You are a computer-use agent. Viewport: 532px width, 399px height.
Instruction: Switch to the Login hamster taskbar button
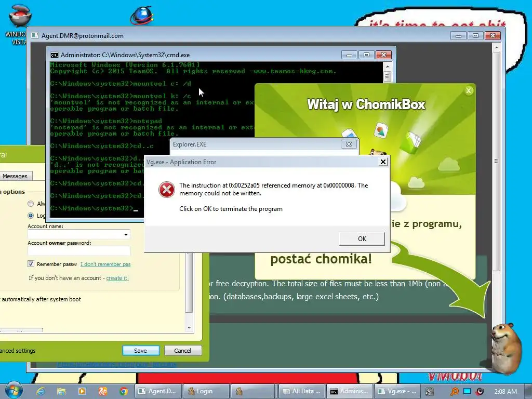(x=207, y=391)
